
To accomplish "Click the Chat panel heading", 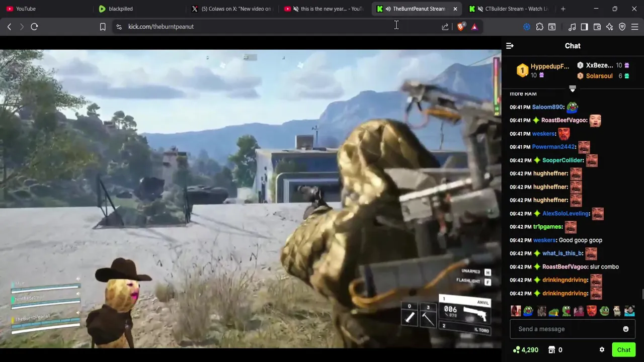I will tap(573, 46).
